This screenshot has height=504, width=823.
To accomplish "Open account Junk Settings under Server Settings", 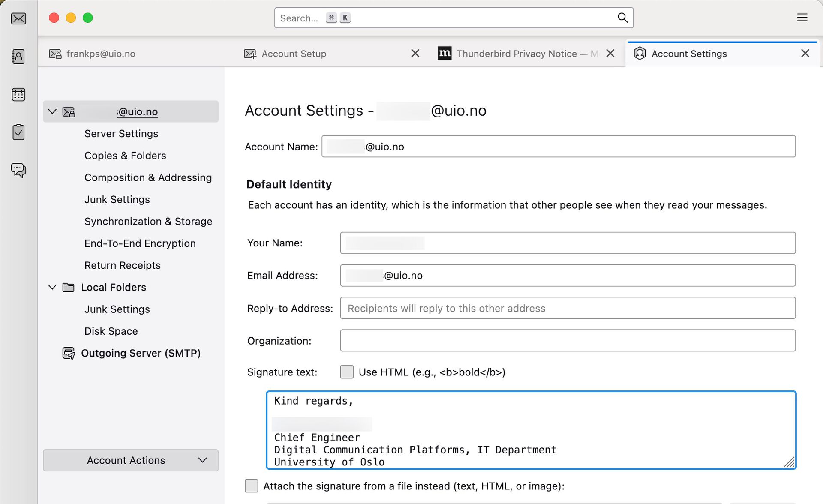I will (117, 199).
